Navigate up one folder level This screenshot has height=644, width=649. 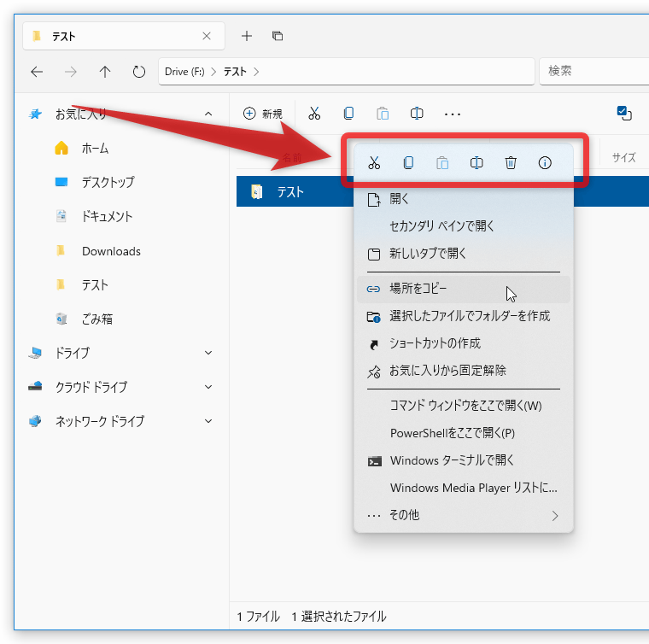[x=105, y=72]
